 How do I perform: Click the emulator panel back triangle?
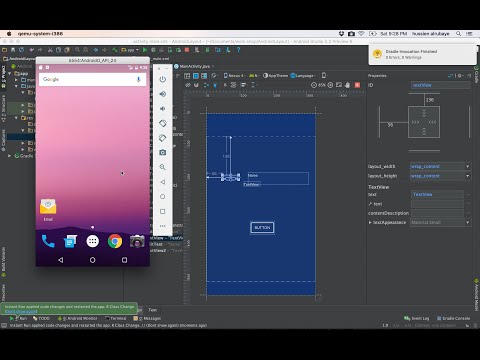coord(163,182)
